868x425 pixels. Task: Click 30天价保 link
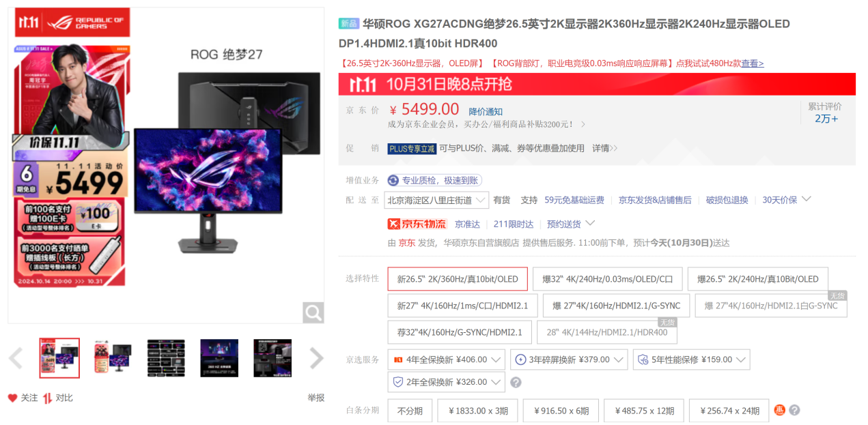[x=780, y=200]
